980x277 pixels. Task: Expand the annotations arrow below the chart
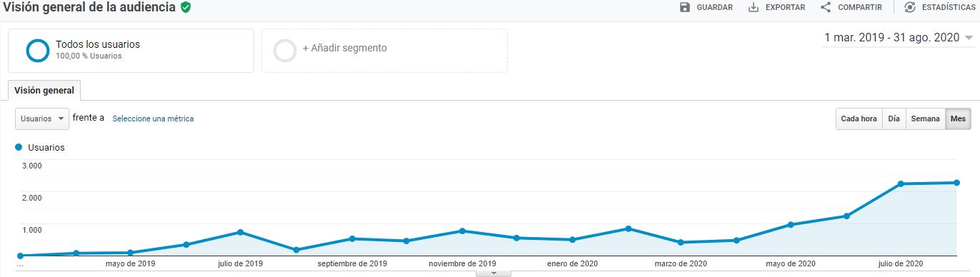[493, 273]
